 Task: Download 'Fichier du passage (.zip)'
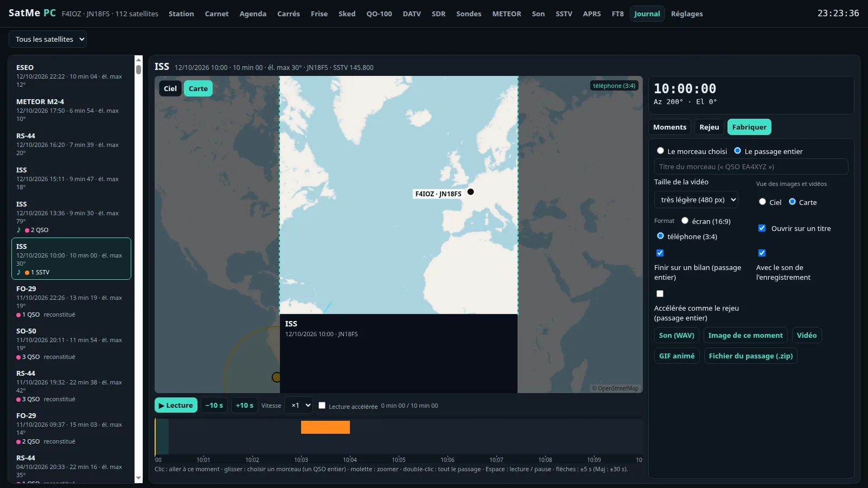click(751, 356)
